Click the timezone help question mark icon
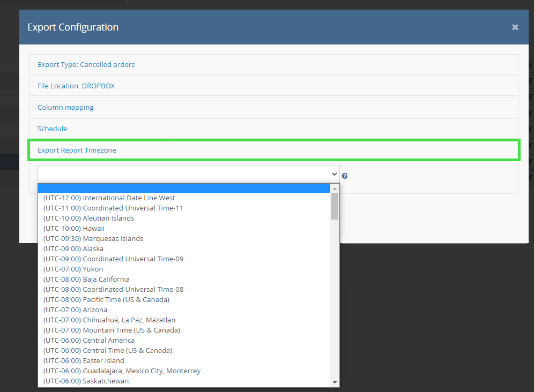534x392 pixels. (345, 176)
